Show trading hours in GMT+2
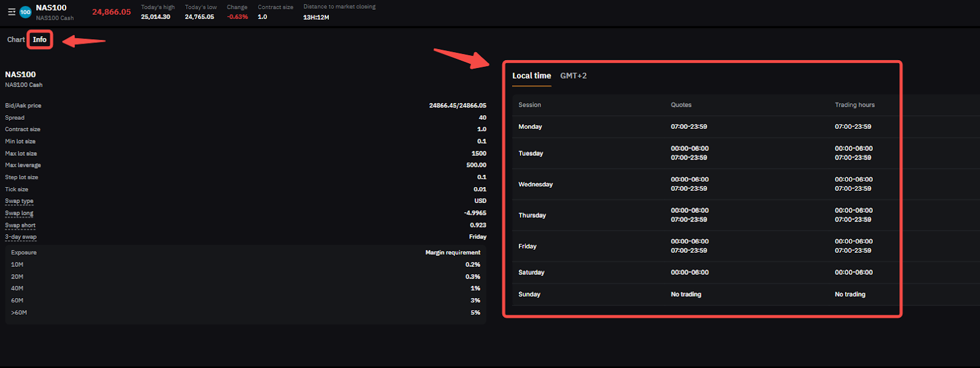The height and width of the screenshot is (368, 980). click(573, 76)
